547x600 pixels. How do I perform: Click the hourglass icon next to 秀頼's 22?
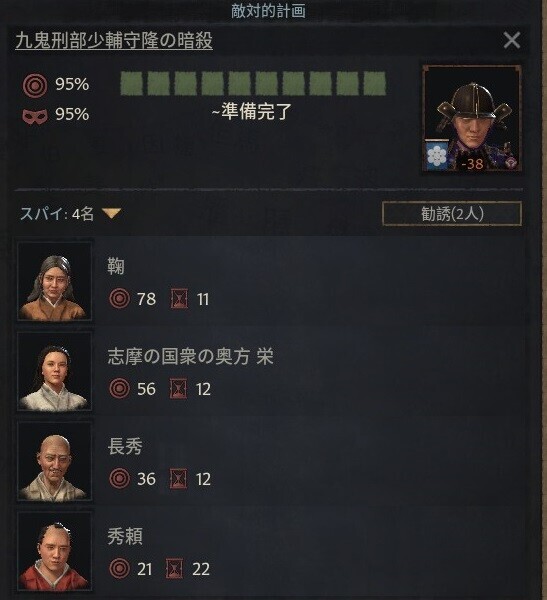[x=175, y=569]
